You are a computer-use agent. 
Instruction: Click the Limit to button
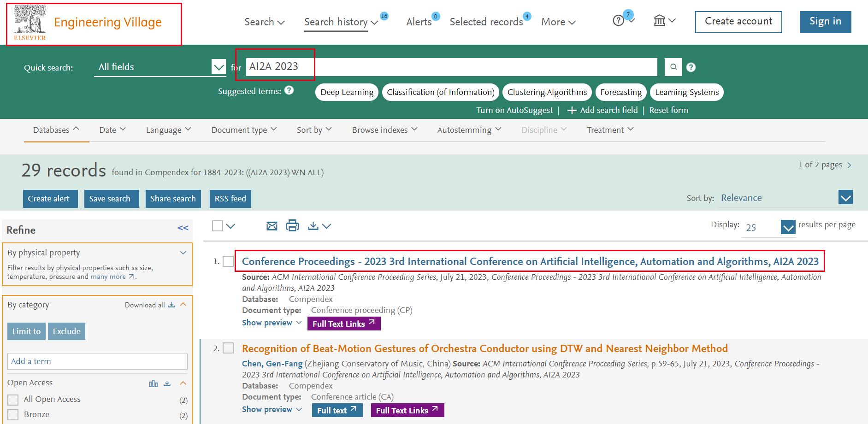(26, 331)
